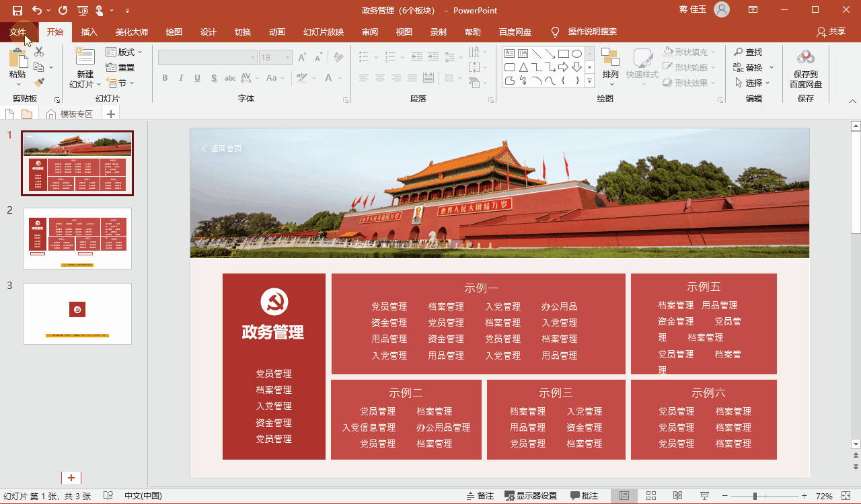861x504 pixels.
Task: Switch to reading view
Action: [x=678, y=496]
